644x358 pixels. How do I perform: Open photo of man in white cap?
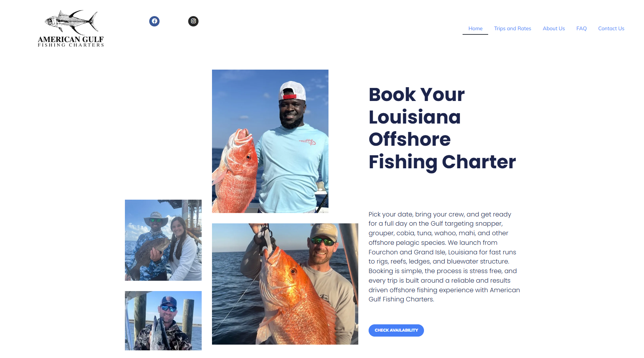270,141
